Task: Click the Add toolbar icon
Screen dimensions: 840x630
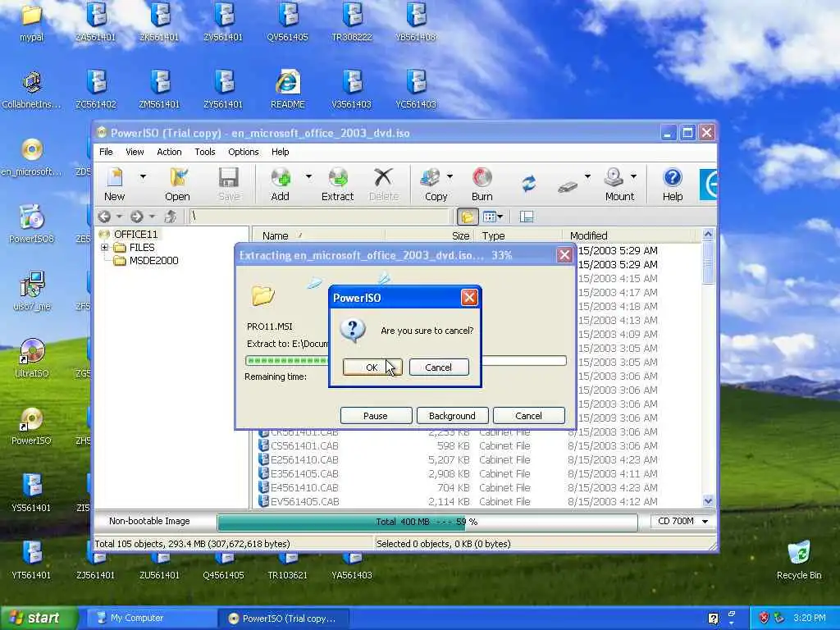Action: coord(281,184)
